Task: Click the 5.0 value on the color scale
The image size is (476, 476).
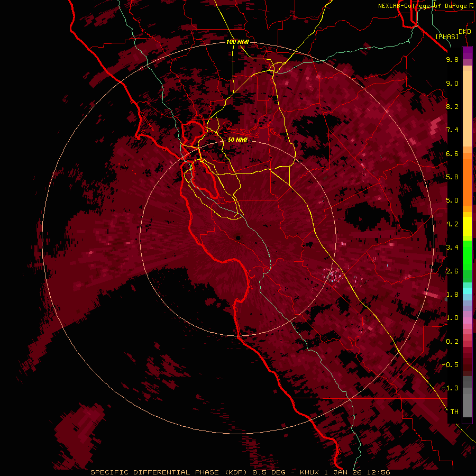Action: pos(452,200)
